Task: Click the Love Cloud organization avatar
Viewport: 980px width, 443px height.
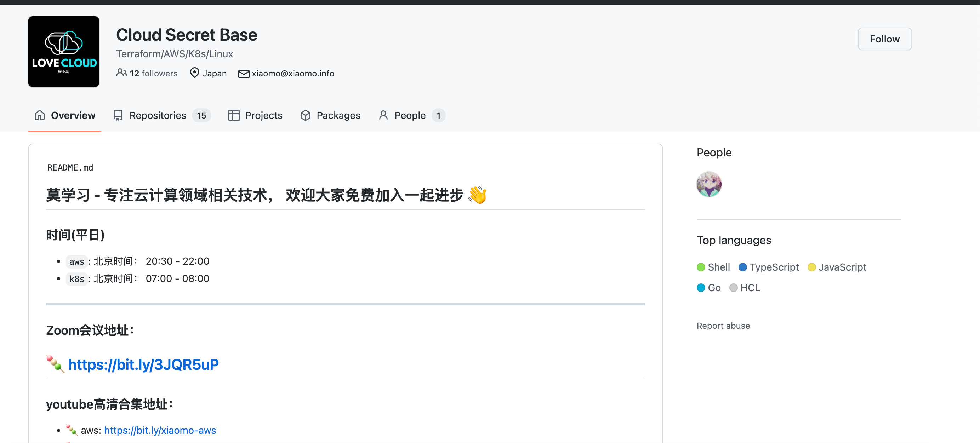Action: click(x=63, y=51)
